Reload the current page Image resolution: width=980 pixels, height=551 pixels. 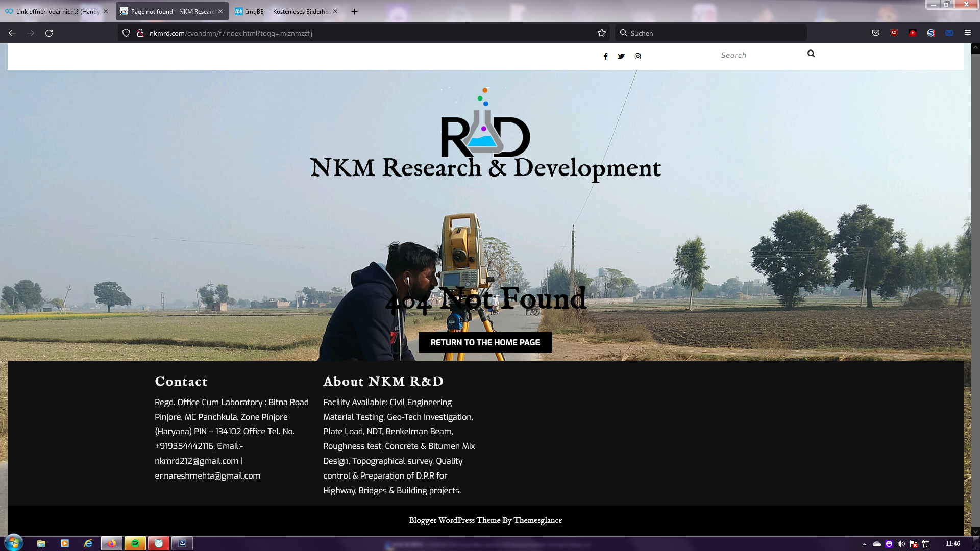(49, 33)
